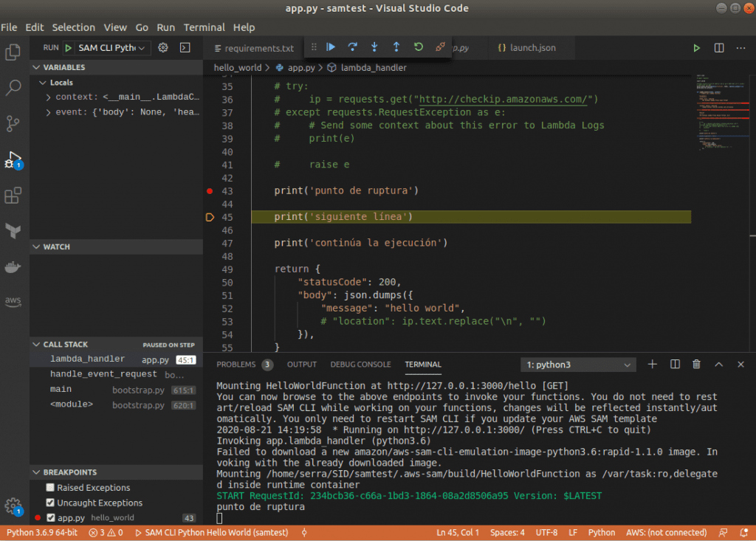This screenshot has height=541, width=756.
Task: Show the DEBUG CONSOLE tab
Action: [x=360, y=365]
